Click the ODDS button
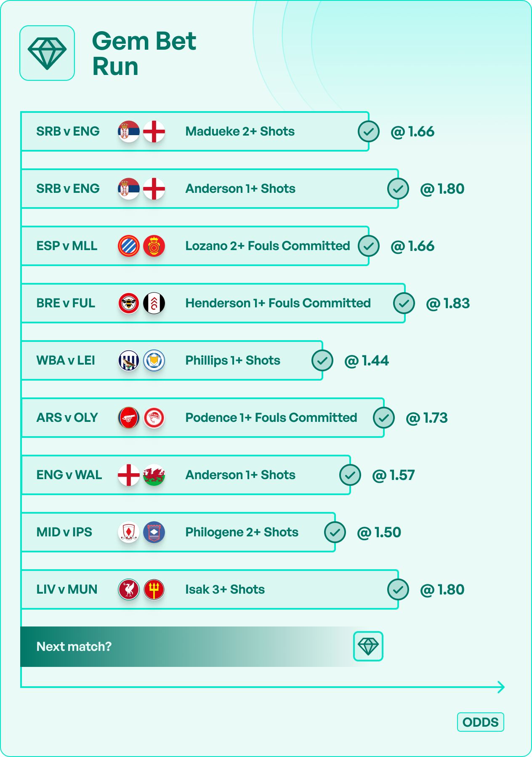The height and width of the screenshot is (757, 532). (x=480, y=722)
